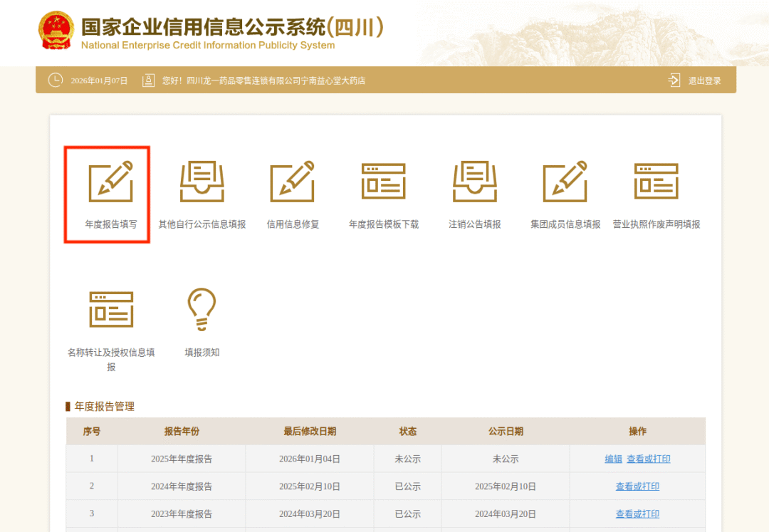
Task: Open 营业执照作废声明填报 license voiding icon
Action: point(656,194)
